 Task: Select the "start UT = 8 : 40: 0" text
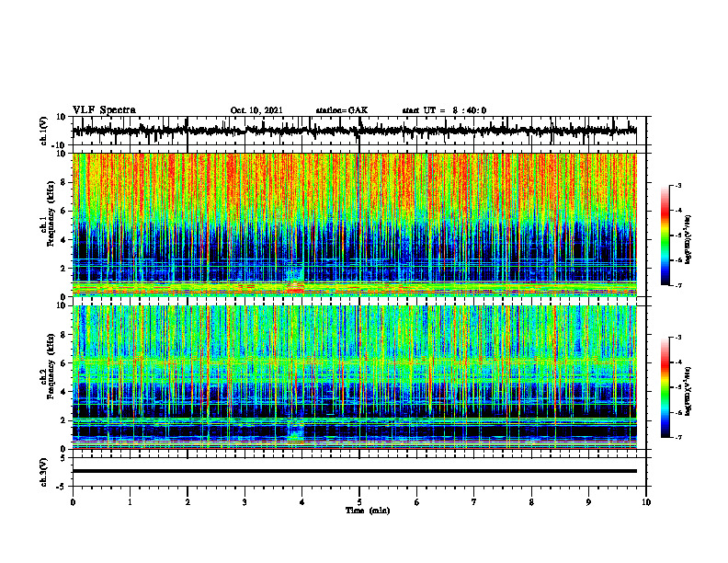click(444, 110)
